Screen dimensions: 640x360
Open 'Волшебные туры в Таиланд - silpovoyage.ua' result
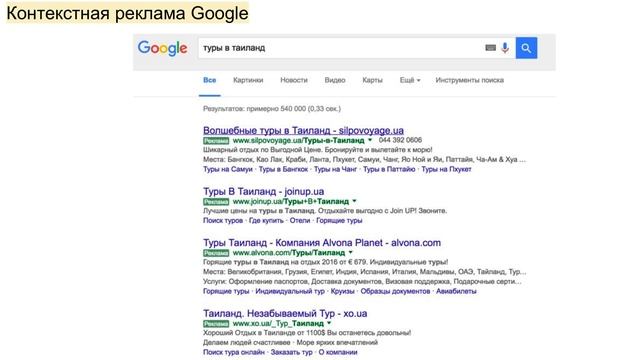303,130
